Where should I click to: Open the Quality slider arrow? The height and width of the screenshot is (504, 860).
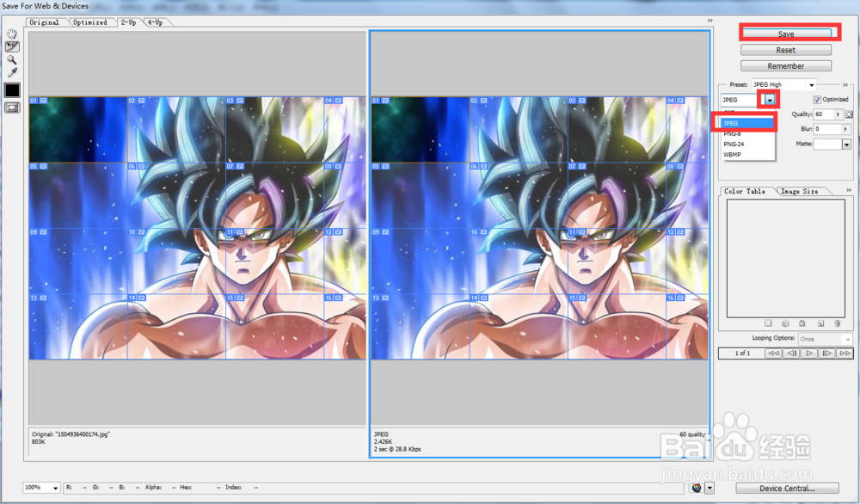(x=838, y=114)
